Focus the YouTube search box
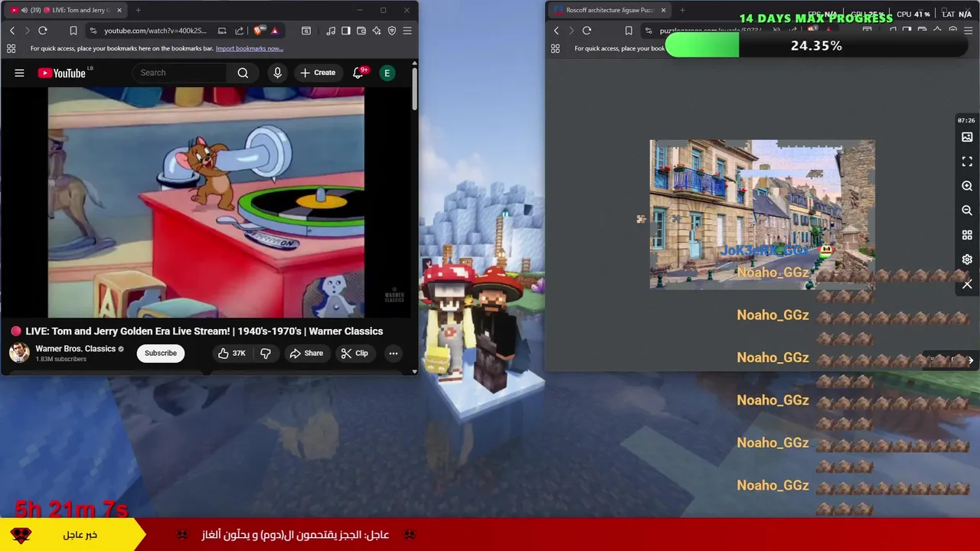The height and width of the screenshot is (551, 980). tap(180, 73)
